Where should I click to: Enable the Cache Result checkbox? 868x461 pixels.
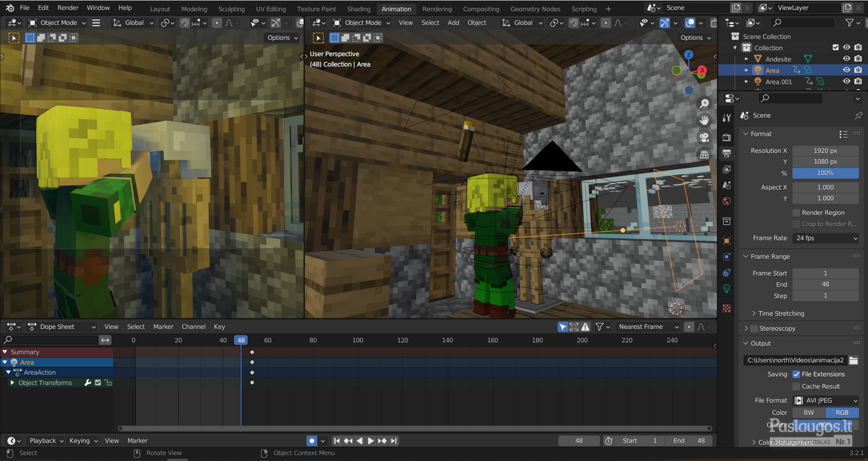(x=796, y=386)
